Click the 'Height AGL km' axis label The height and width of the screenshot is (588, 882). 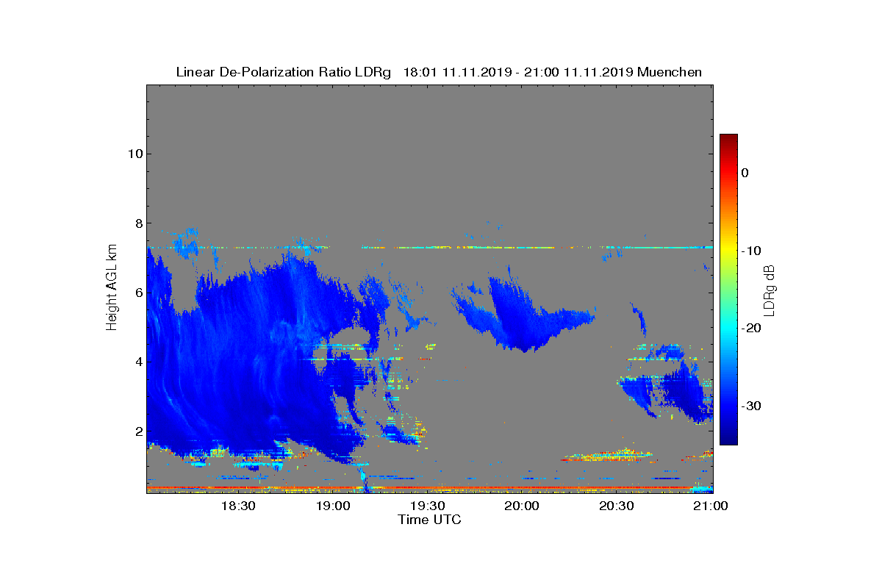[112, 289]
